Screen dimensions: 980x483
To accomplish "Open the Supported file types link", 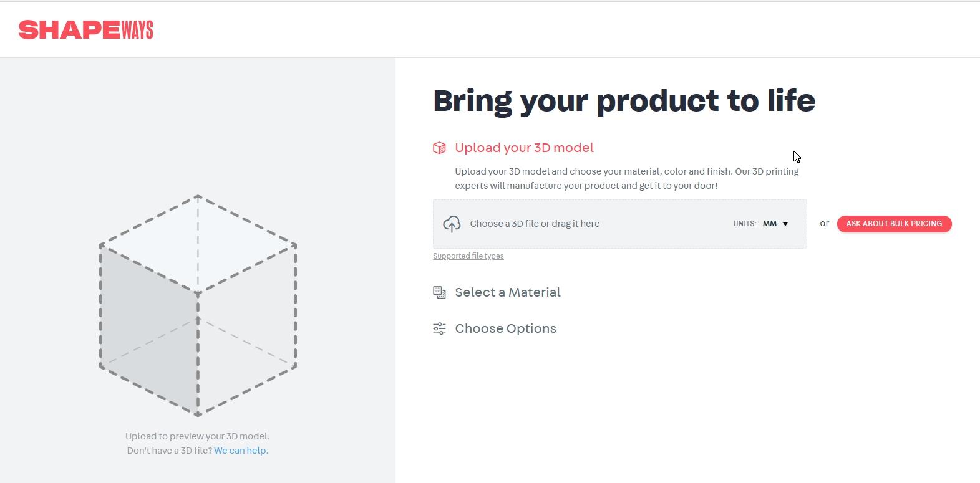I will (468, 256).
